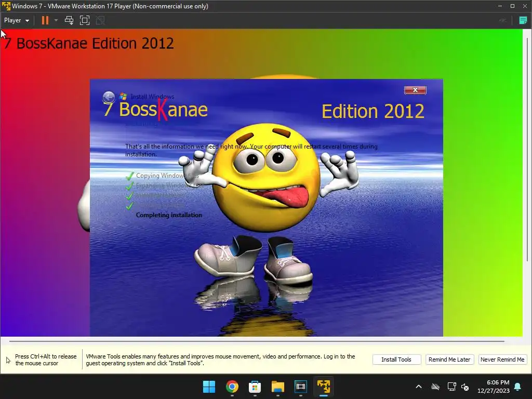Screen dimensions: 532x399
Task: Click the "Completing installation" step text
Action: coord(169,215)
